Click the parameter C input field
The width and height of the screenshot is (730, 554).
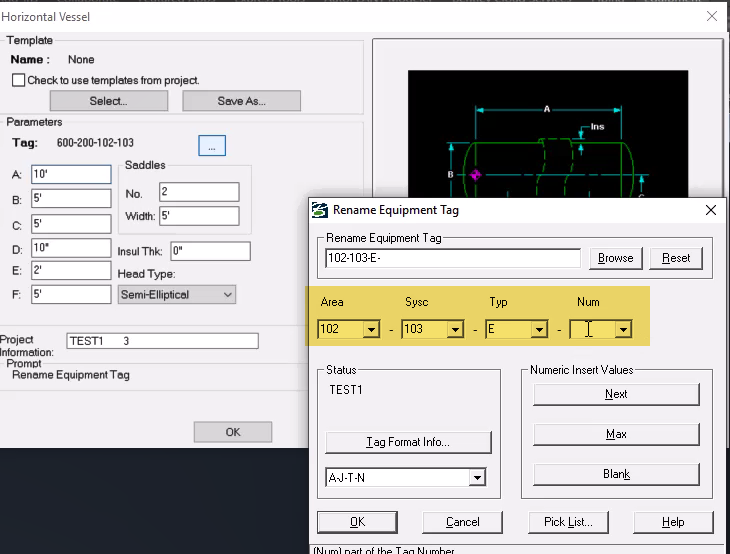click(71, 223)
